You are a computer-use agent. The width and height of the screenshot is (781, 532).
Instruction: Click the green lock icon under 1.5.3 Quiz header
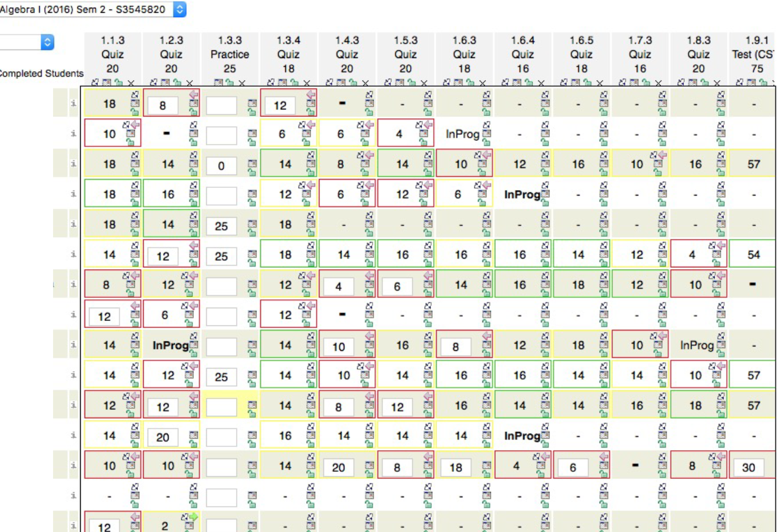[412, 83]
